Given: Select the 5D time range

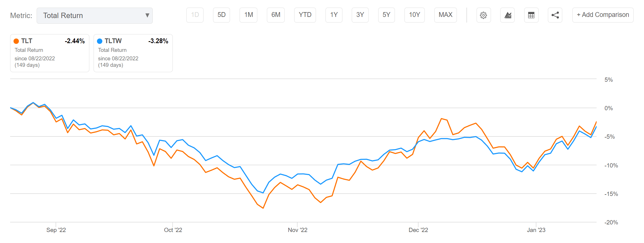Looking at the screenshot, I should click(222, 15).
